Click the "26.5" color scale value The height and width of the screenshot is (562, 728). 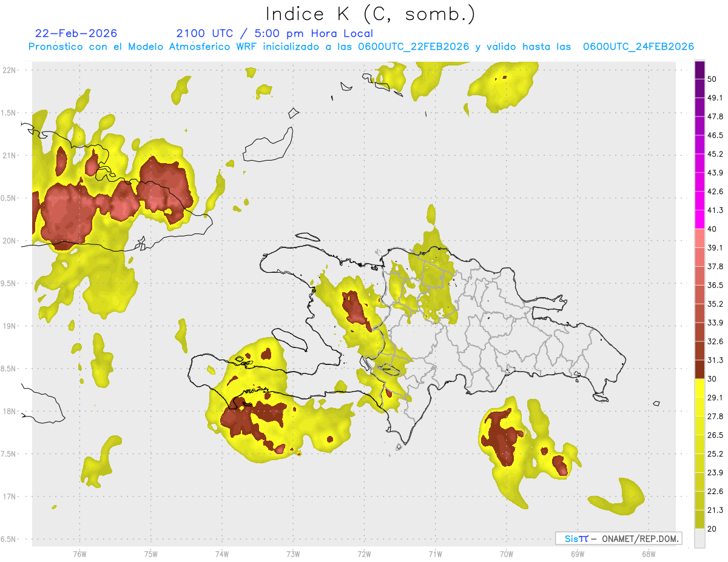pos(715,435)
